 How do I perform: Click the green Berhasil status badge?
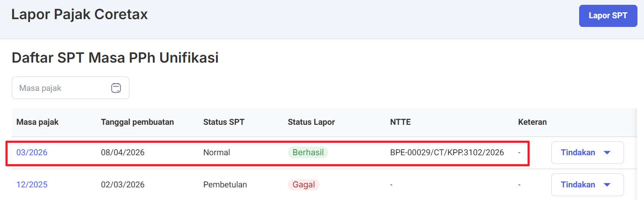(307, 153)
